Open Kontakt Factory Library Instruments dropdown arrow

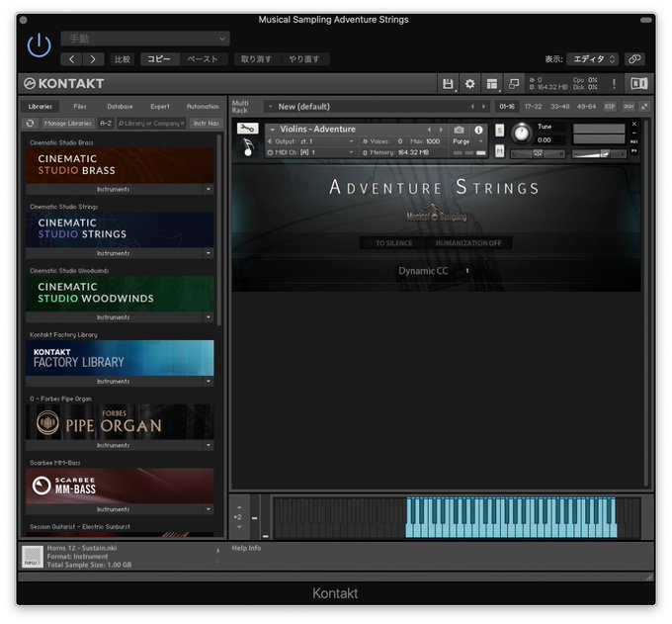click(209, 382)
